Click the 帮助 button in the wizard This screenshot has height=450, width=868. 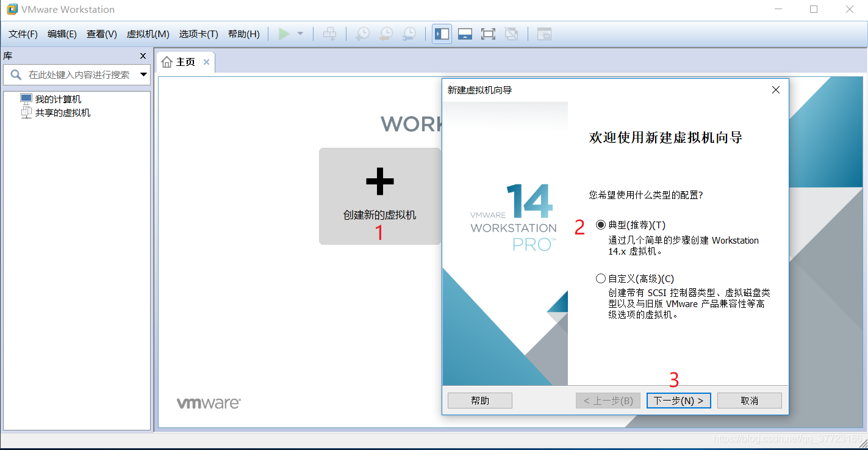(480, 401)
